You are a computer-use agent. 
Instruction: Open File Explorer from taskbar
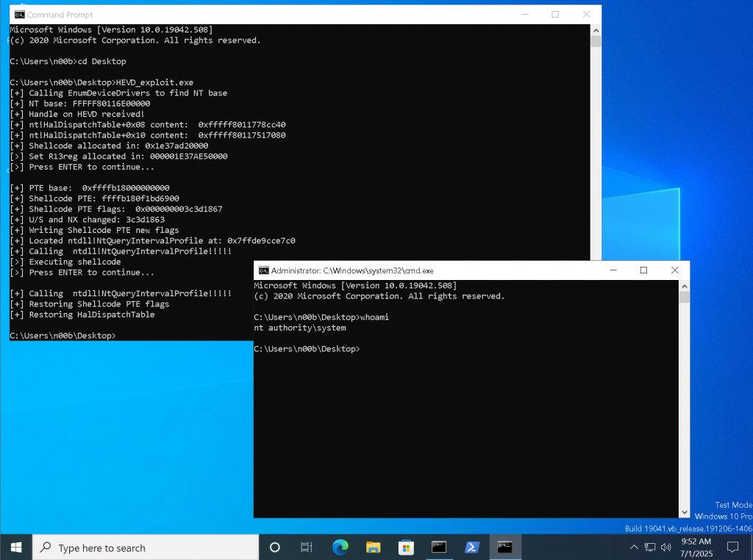point(373,547)
